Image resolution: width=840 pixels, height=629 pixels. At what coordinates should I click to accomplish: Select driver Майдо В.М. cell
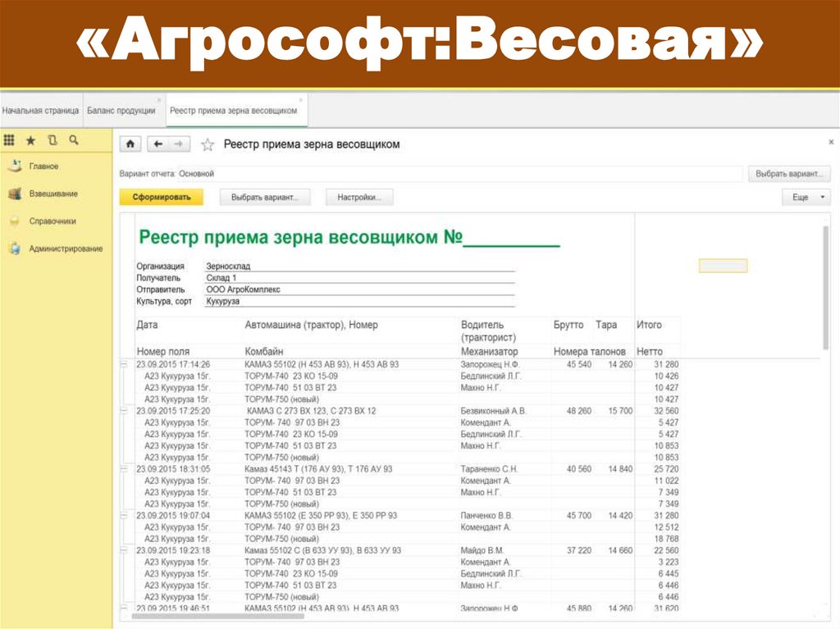click(482, 550)
